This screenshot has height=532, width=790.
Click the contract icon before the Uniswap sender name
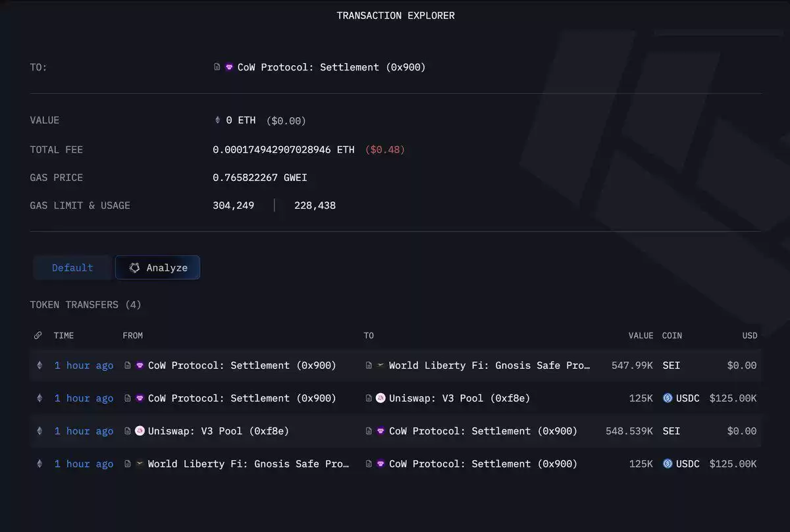point(128,431)
